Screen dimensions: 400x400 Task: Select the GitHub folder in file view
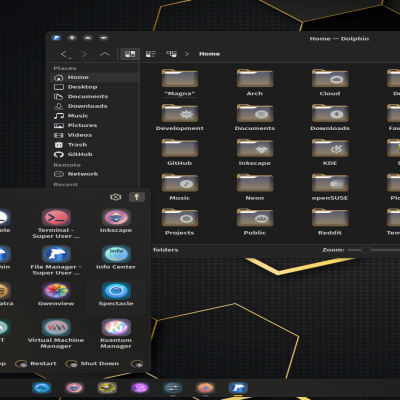(x=180, y=153)
